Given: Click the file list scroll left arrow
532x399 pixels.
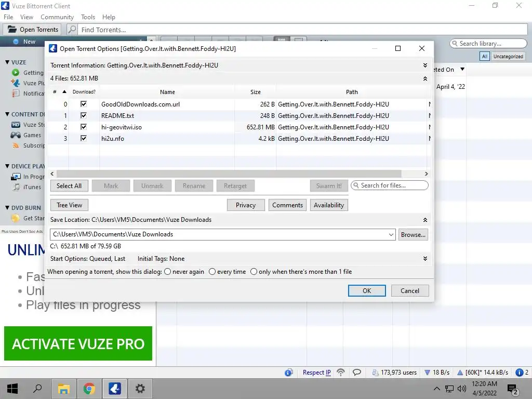Looking at the screenshot, I should click(52, 174).
